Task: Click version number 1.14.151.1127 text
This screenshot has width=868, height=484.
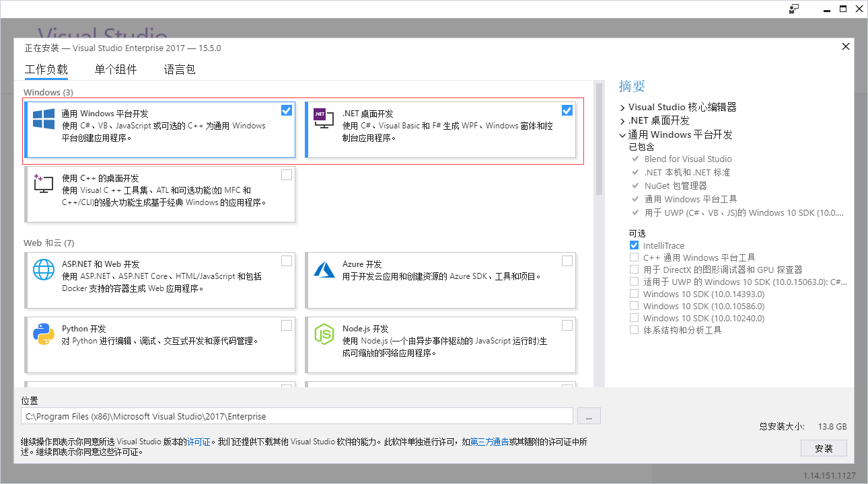Action: click(x=830, y=475)
